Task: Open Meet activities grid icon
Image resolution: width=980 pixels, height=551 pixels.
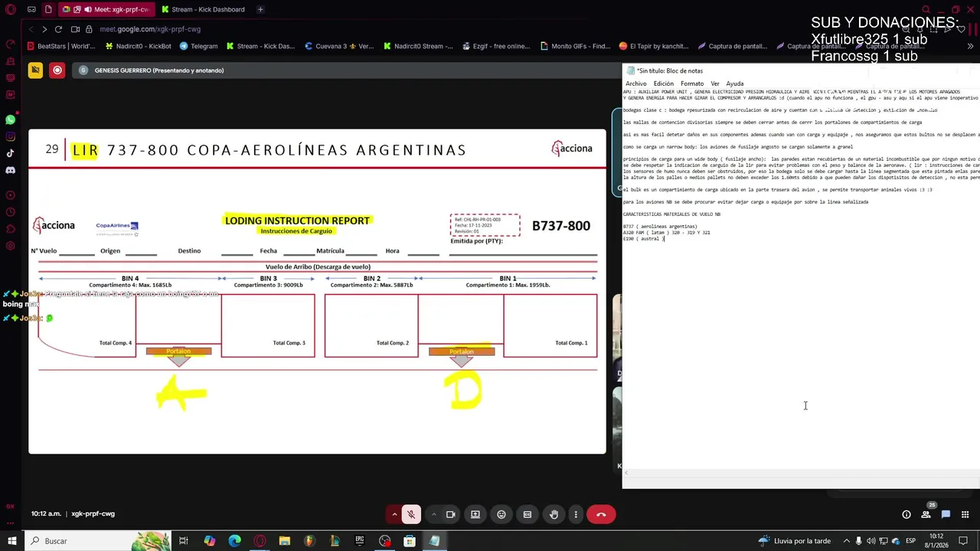Action: coord(965,514)
